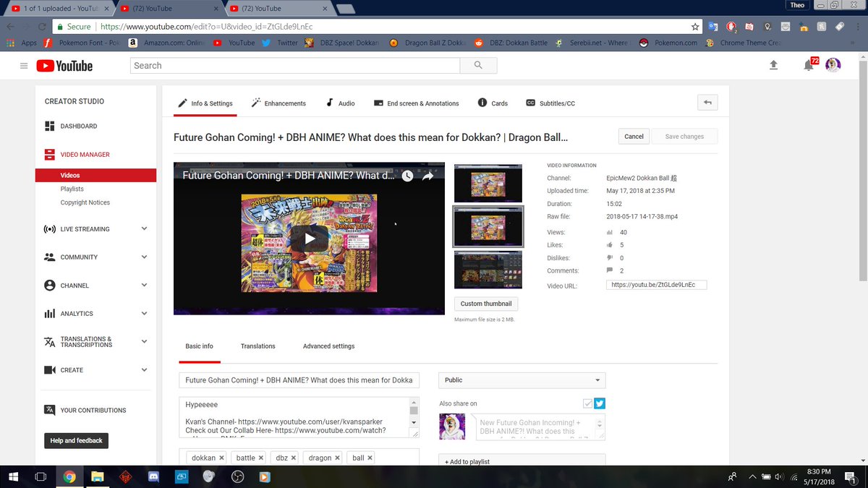Remove the dokkan tag
868x488 pixels.
click(x=222, y=458)
